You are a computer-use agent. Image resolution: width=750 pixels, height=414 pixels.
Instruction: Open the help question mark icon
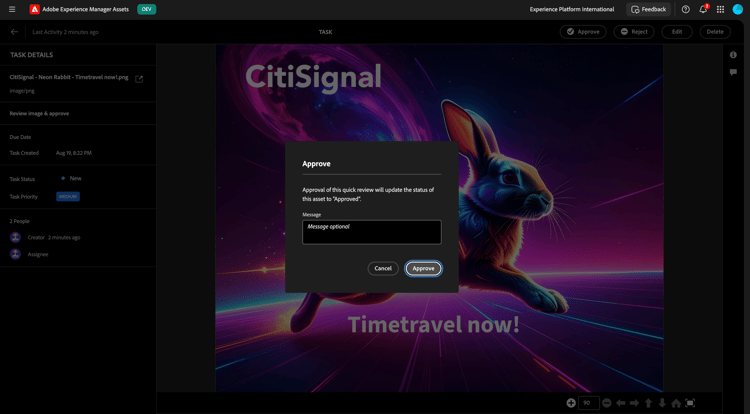(x=685, y=9)
